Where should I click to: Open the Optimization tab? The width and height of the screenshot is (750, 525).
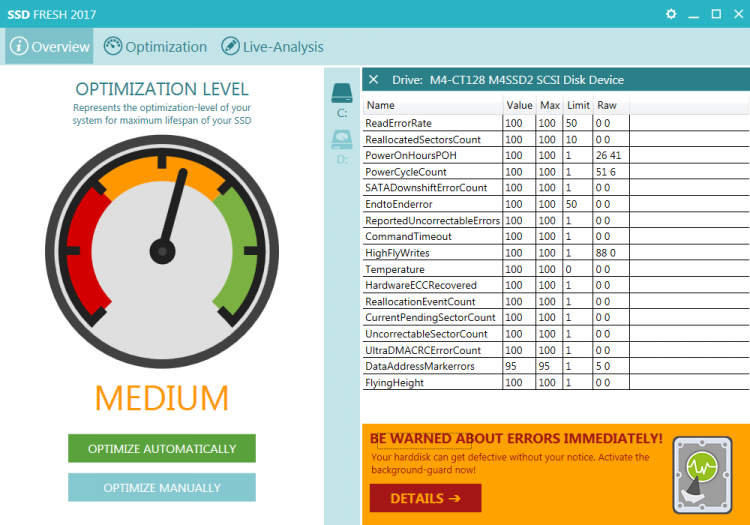155,46
